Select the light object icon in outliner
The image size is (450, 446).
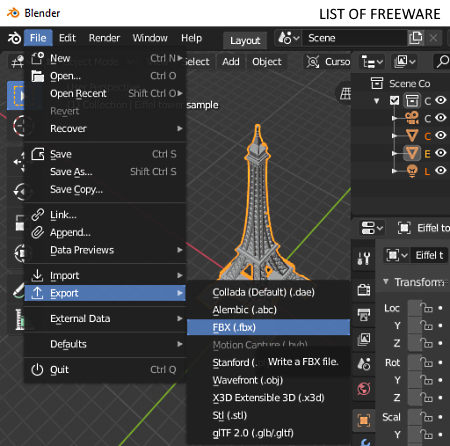[x=412, y=171]
